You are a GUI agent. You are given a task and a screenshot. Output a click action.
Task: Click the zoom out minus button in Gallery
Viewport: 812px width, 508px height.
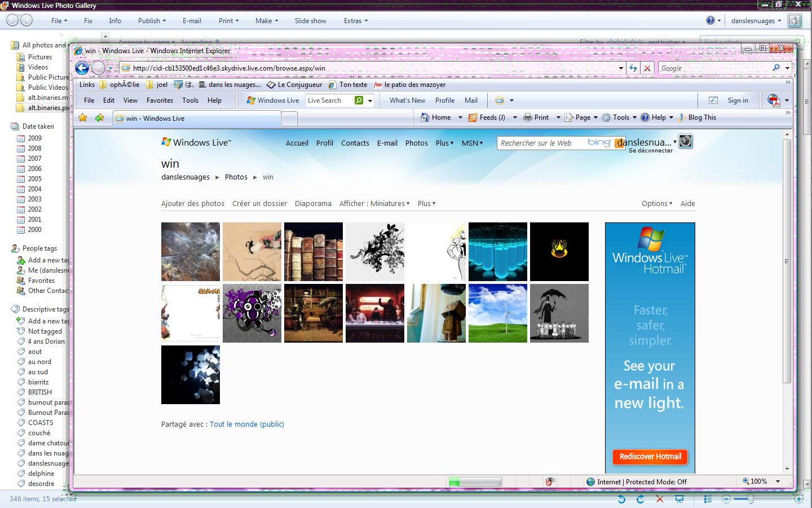click(x=726, y=499)
